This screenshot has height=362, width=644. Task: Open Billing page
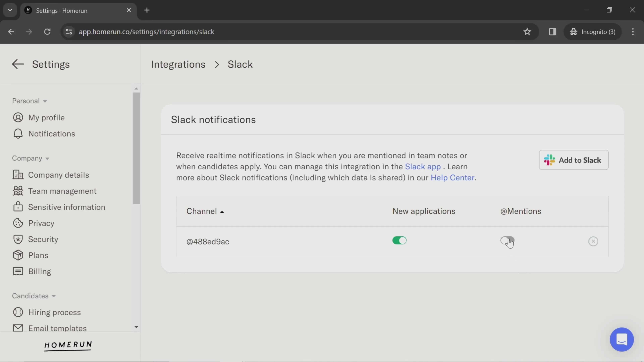click(40, 271)
